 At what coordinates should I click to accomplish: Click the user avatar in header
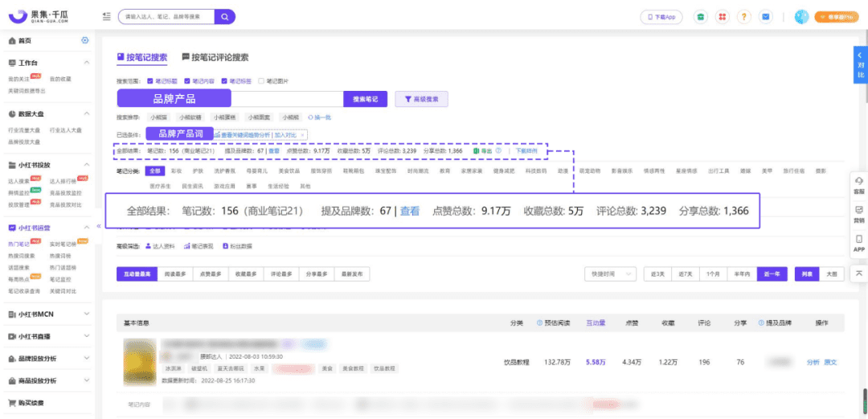[x=801, y=17]
